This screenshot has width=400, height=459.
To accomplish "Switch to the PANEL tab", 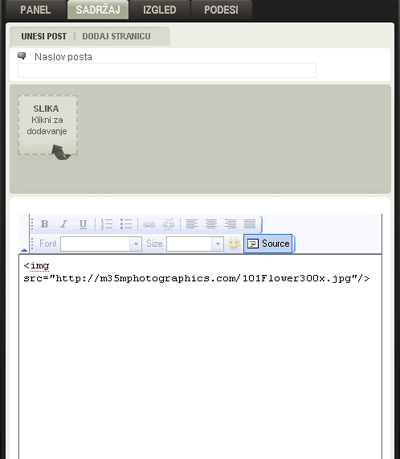I will coord(36,10).
